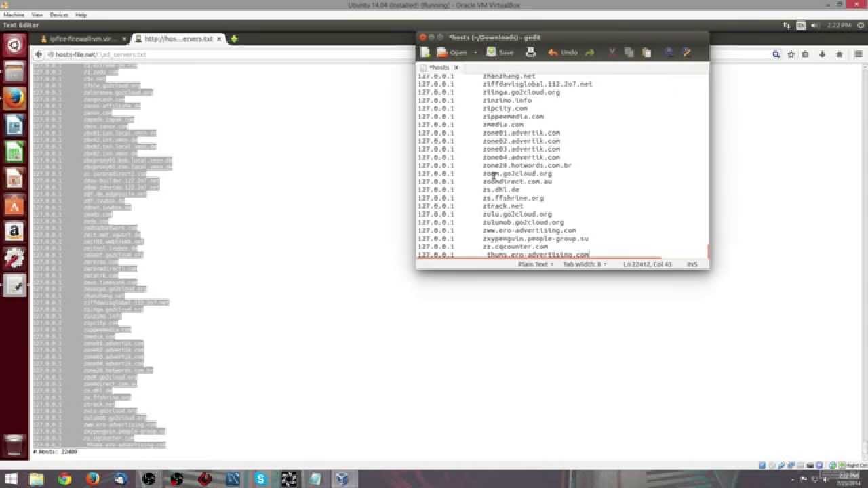
Task: Open System Settings from the launcher
Action: click(15, 258)
